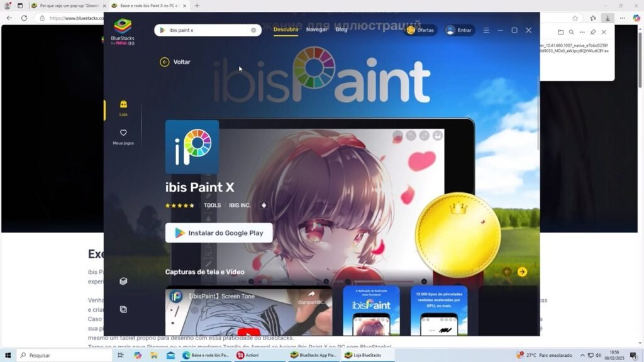The width and height of the screenshot is (644, 362).
Task: Click the ibis Paint X app icon
Action: tap(192, 147)
